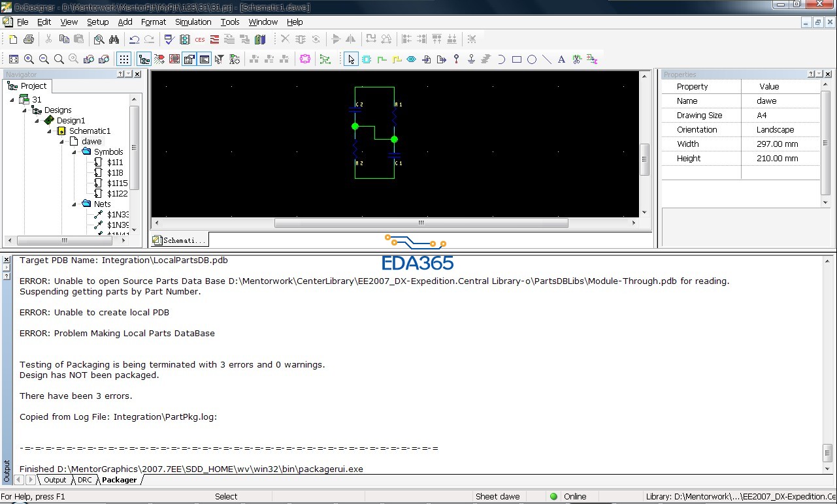Viewport: 837px width, 504px height.
Task: Choose the Circle drawing tool
Action: [532, 59]
